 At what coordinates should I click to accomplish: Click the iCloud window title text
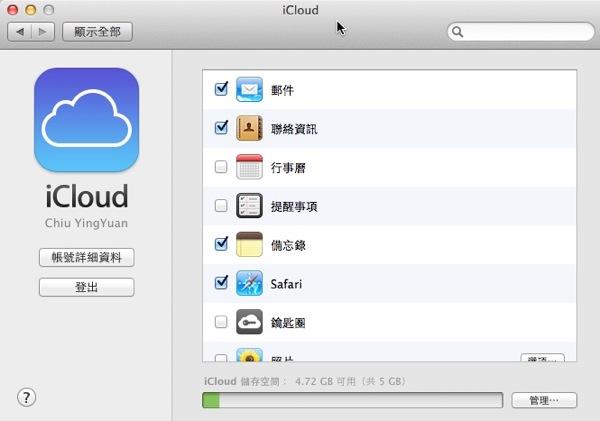300,10
